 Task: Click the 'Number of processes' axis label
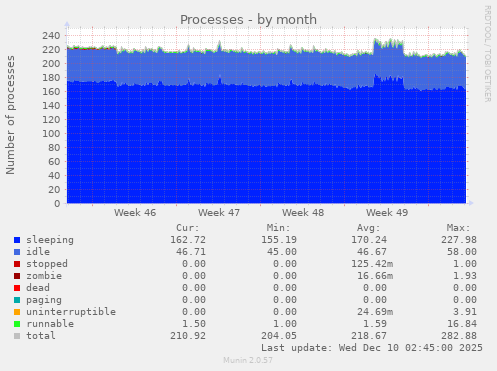pos(10,115)
